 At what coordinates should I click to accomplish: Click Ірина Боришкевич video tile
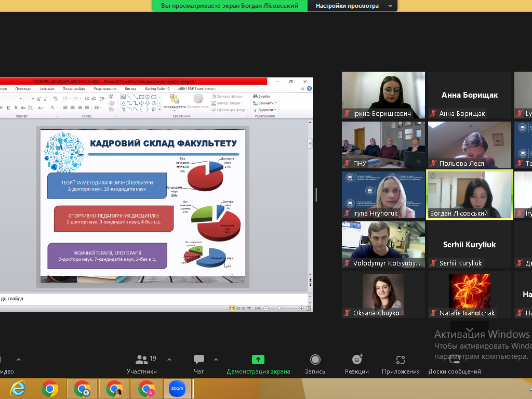pyautogui.click(x=383, y=95)
